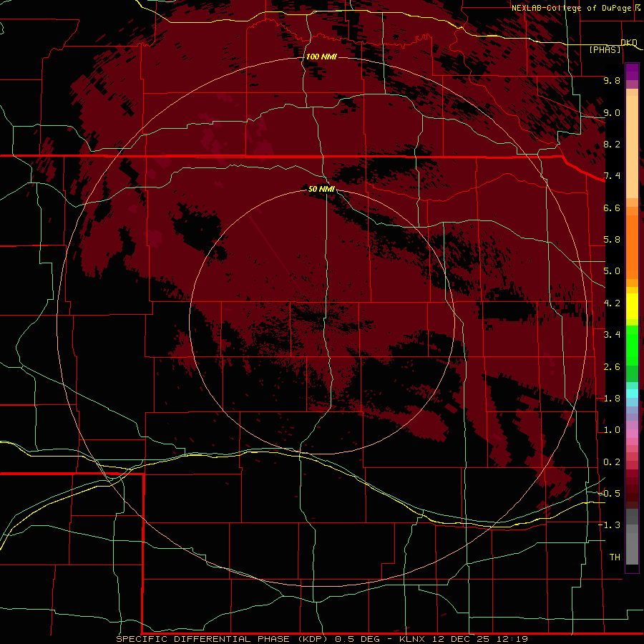Click the 1.8 value on the color scale
Viewport: 644px width, 644px height.
pyautogui.click(x=612, y=399)
